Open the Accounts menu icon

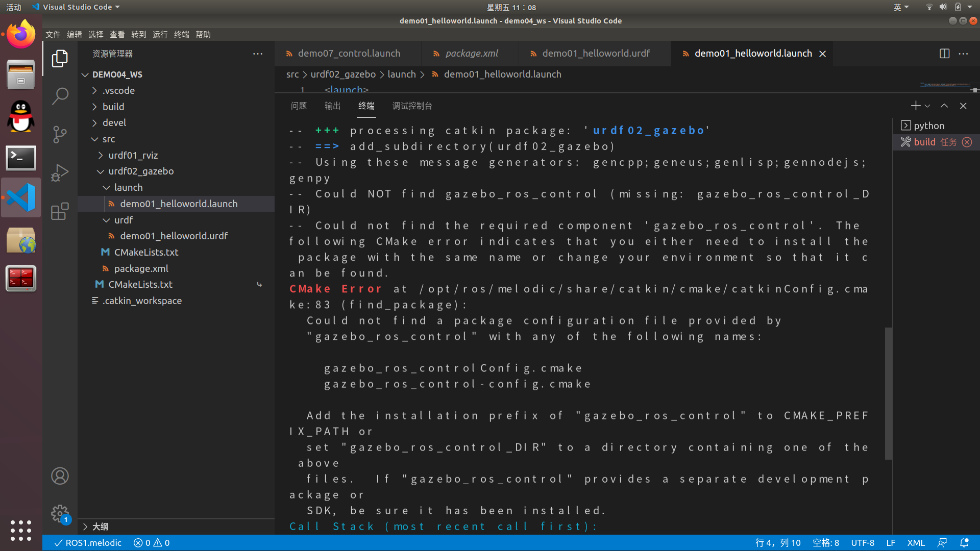click(x=60, y=476)
